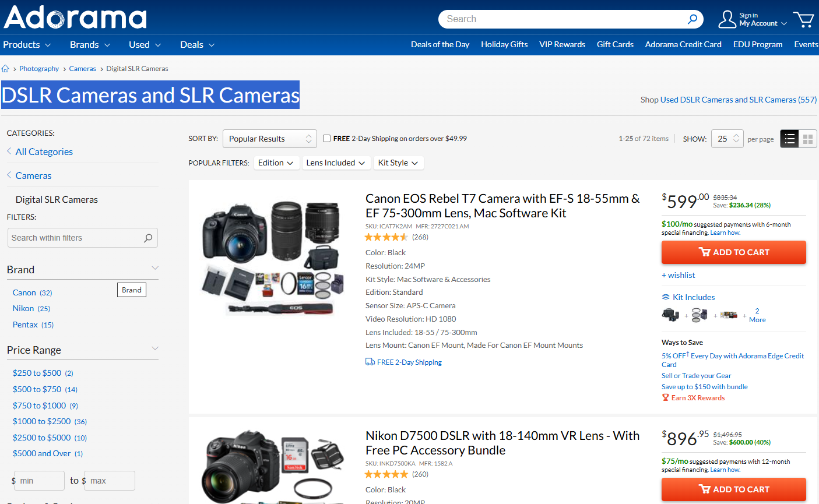Select the $1000 to $2500 price range

(x=50, y=421)
